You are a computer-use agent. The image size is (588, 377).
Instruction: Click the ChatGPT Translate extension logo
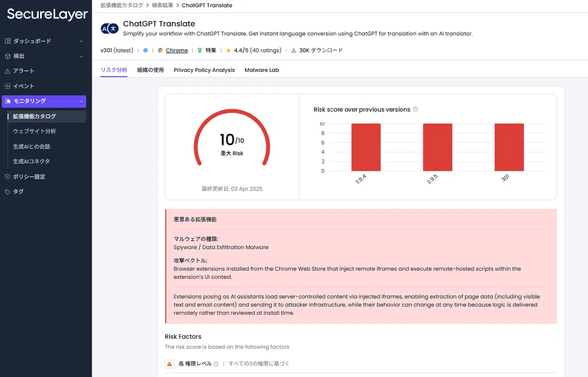point(110,28)
